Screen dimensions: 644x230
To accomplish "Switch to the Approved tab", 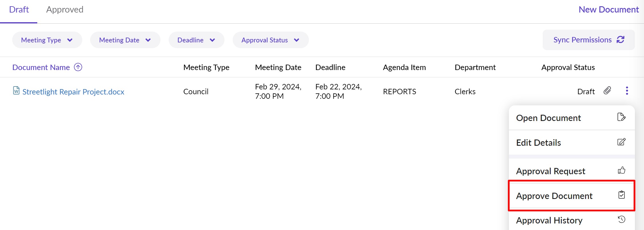I will click(65, 10).
